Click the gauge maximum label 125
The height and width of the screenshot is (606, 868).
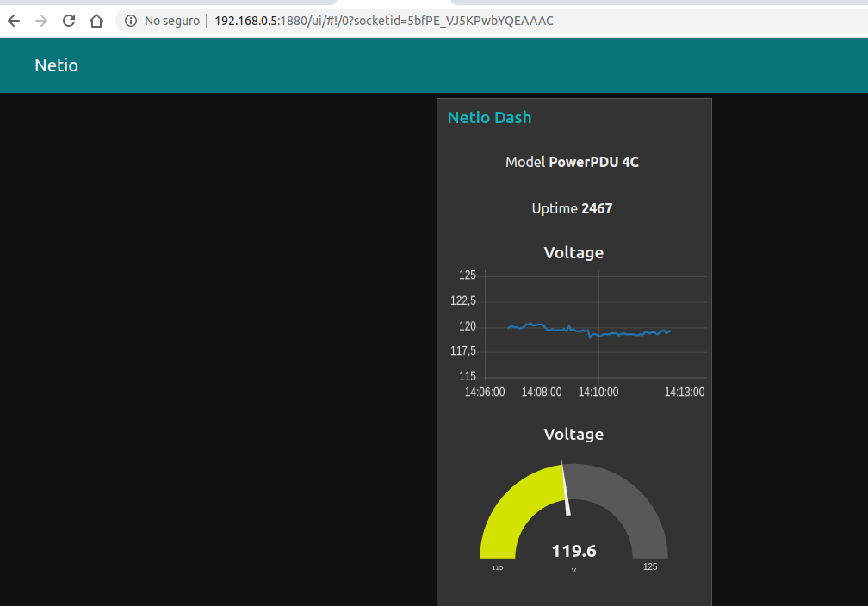click(x=650, y=566)
